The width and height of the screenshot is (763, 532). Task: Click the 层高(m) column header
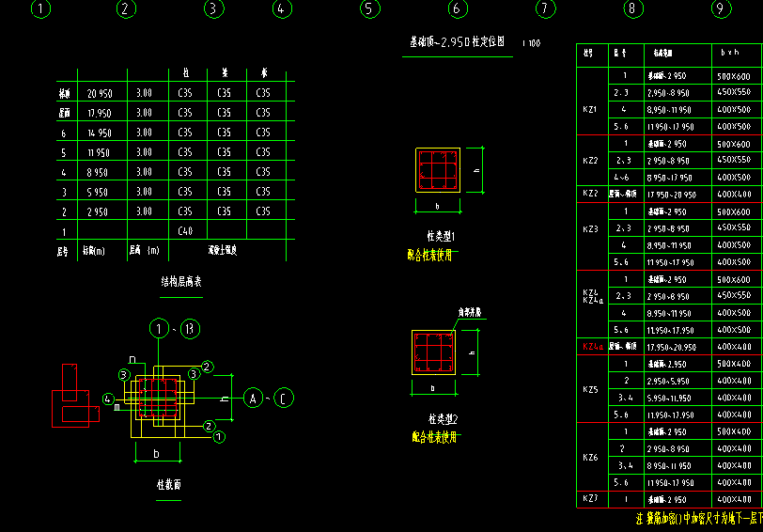[144, 251]
